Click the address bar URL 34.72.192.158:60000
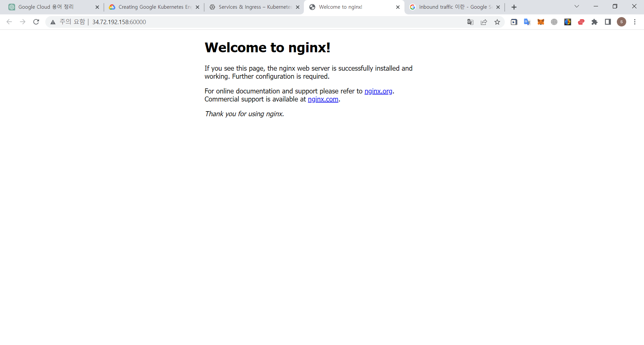Screen dimensions: 644x345 pyautogui.click(x=119, y=22)
